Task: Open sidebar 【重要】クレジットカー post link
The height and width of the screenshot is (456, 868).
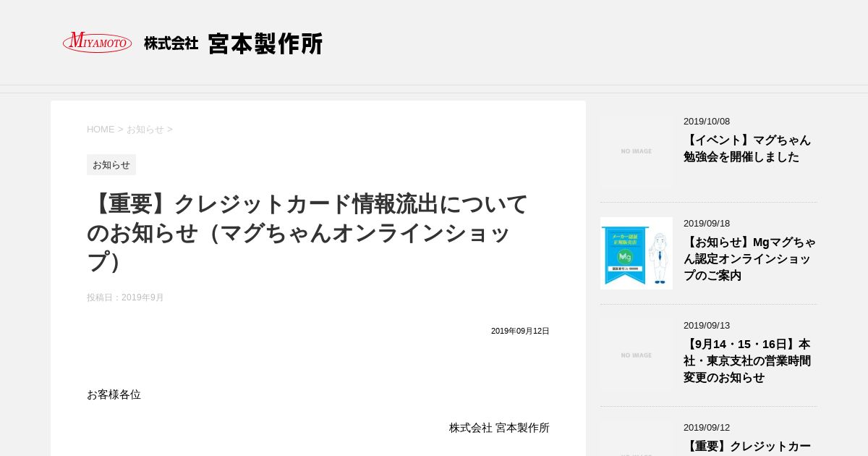Action: click(747, 447)
